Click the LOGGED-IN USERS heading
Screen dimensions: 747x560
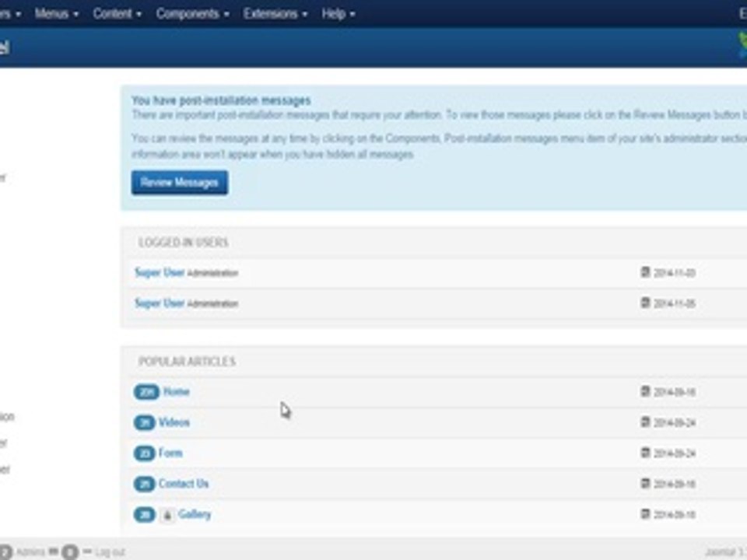pyautogui.click(x=184, y=243)
